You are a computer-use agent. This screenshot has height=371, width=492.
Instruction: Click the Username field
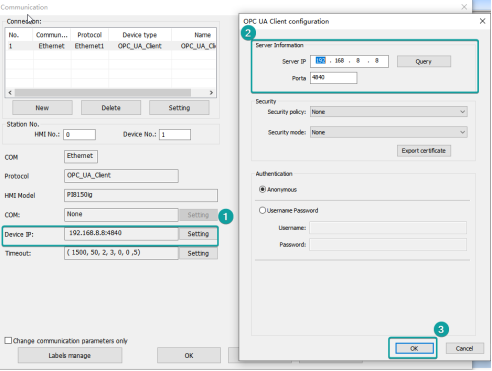[388, 228]
